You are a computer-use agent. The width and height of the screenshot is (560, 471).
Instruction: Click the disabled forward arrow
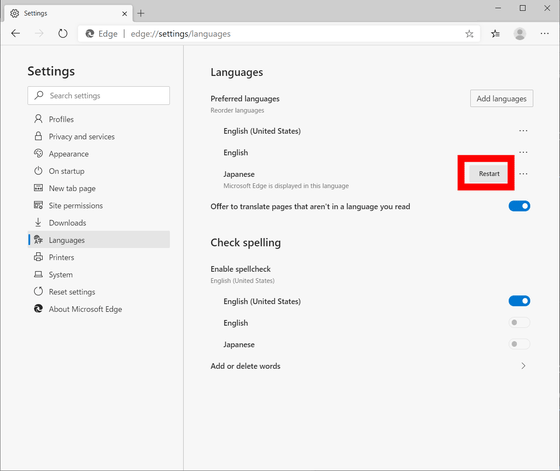click(39, 34)
